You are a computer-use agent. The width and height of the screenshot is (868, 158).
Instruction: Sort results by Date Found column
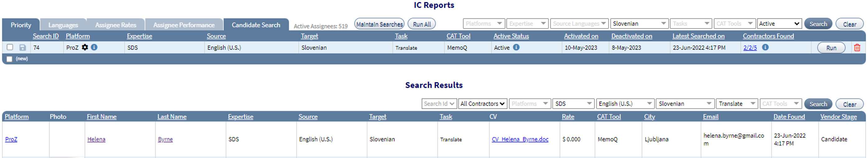[789, 117]
